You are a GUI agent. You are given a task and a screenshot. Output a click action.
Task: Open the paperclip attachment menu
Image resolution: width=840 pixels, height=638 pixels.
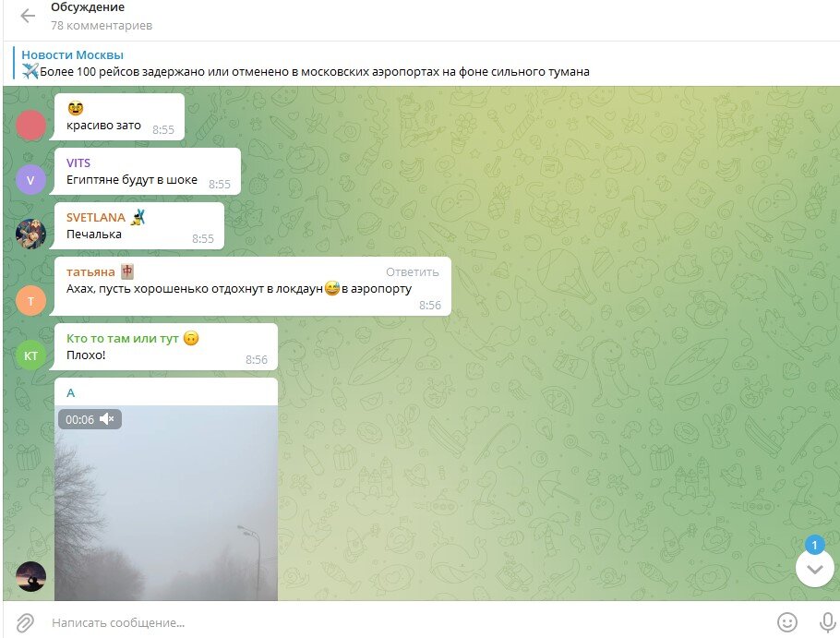[x=25, y=622]
